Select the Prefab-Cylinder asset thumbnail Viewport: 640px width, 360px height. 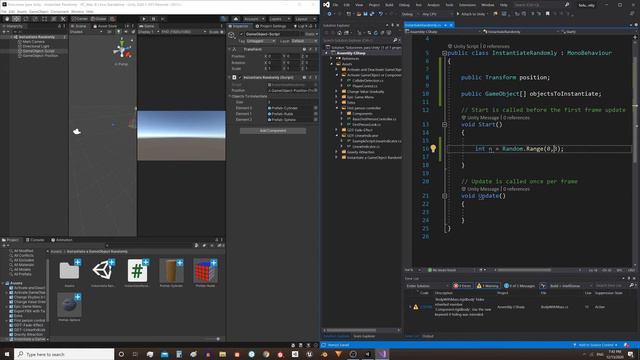(171, 271)
